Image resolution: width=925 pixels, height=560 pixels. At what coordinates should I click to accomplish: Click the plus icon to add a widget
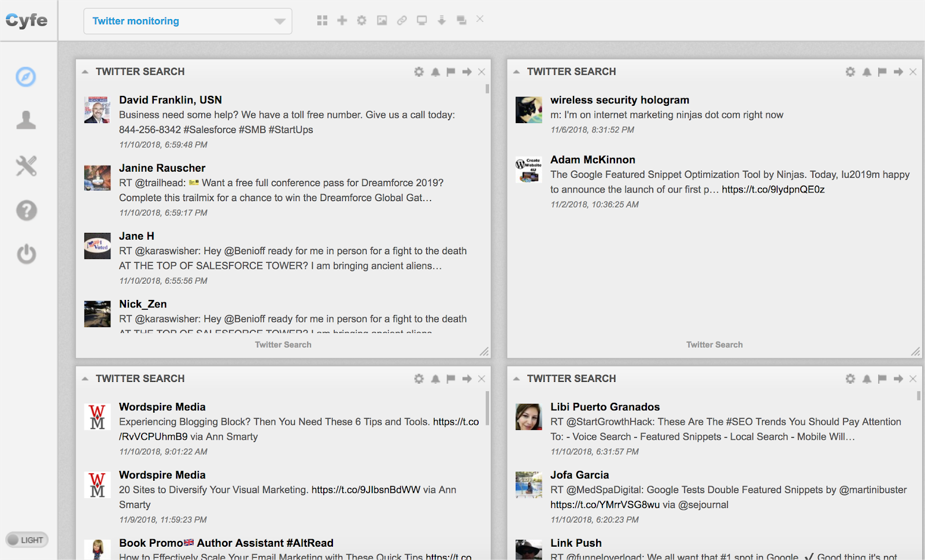tap(342, 20)
